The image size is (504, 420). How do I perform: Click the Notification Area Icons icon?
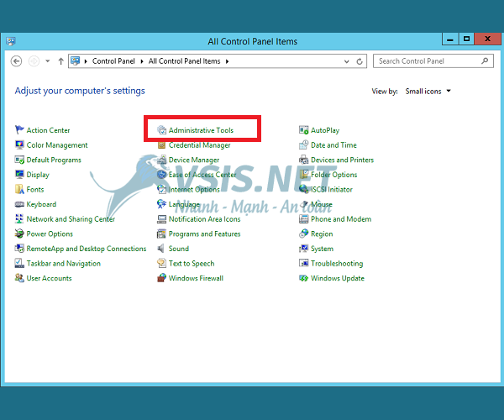tap(161, 218)
